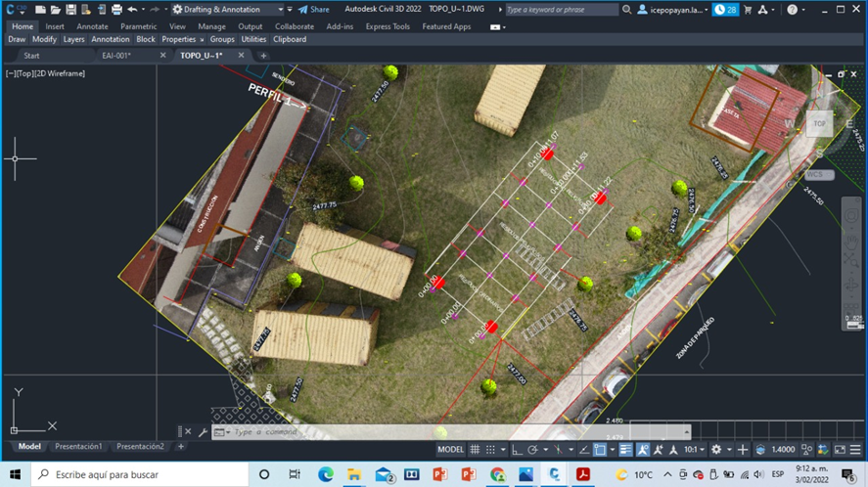Click the [2D Wireframe] visual style control

[60, 73]
